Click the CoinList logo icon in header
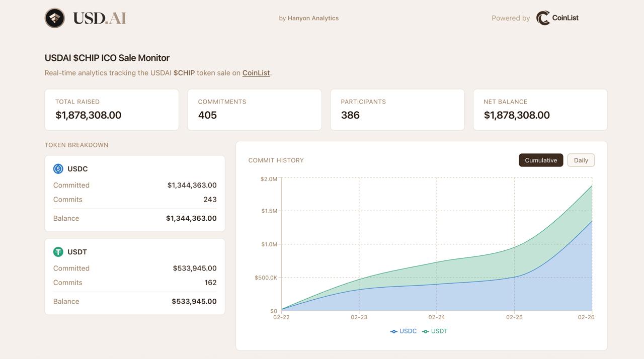This screenshot has height=359, width=644. tap(543, 18)
